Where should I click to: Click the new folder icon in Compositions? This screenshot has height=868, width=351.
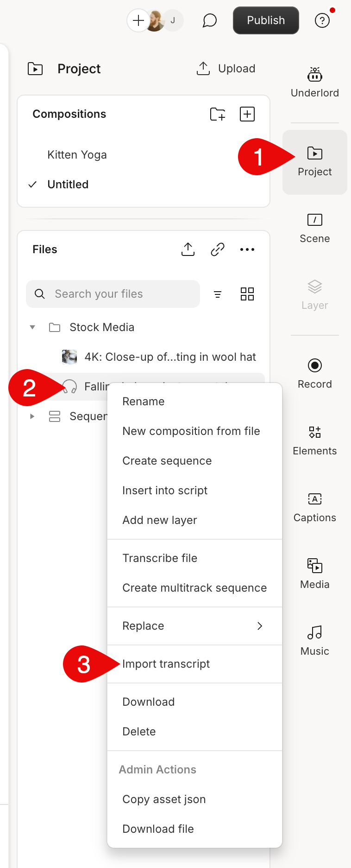[217, 114]
